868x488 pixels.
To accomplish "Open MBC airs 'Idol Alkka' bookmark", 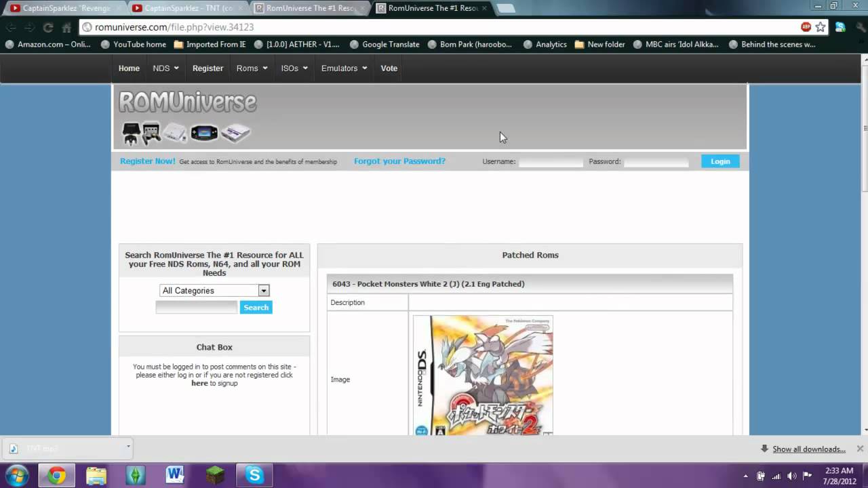I will click(x=675, y=45).
